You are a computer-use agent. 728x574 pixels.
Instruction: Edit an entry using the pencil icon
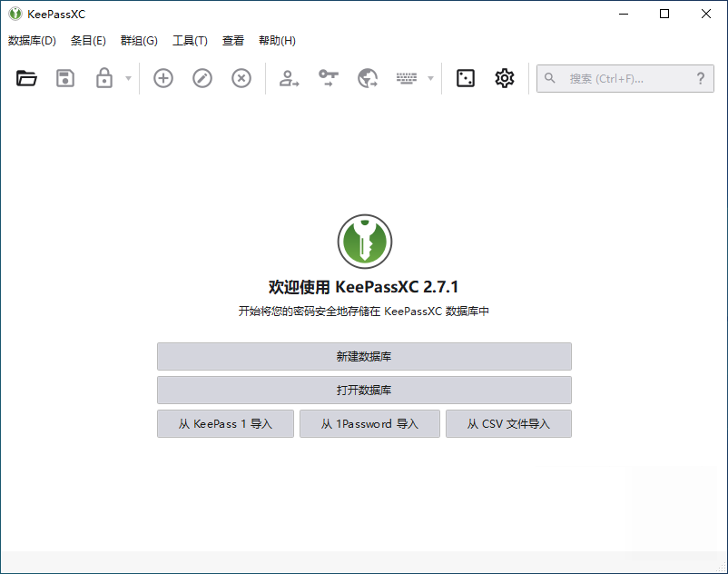(202, 78)
